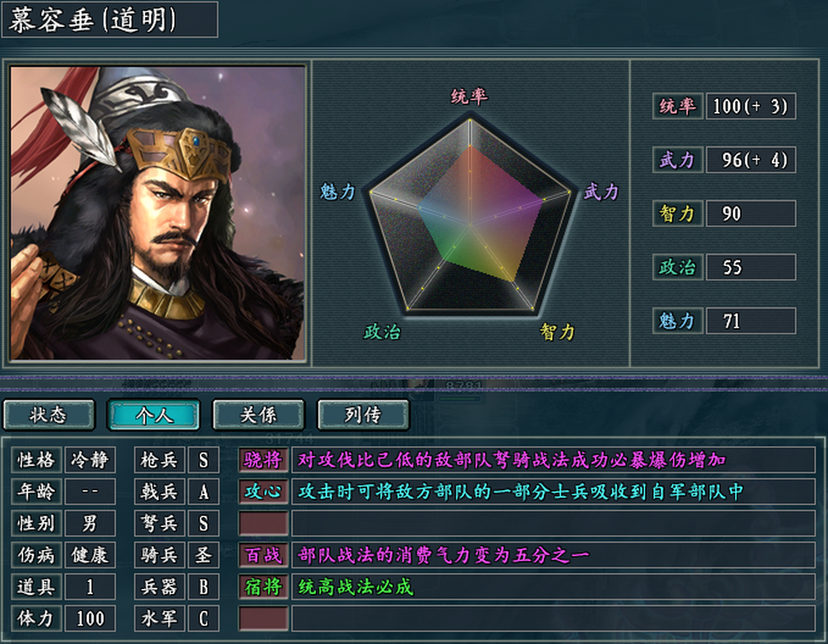Click the empty skill slot below 宿将
828x644 pixels.
tap(263, 619)
